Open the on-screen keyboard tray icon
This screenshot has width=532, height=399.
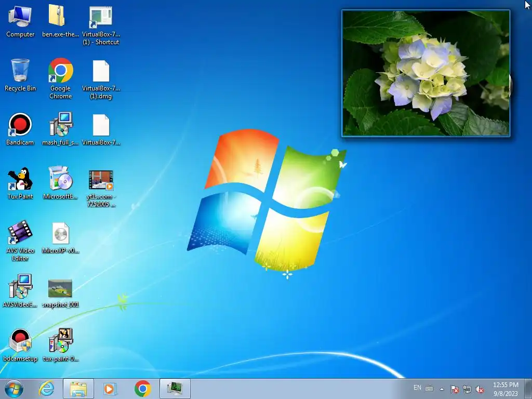(x=429, y=389)
